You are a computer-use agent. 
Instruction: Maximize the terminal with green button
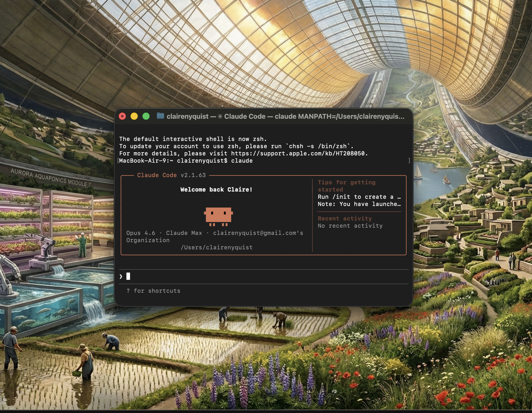[x=146, y=116]
